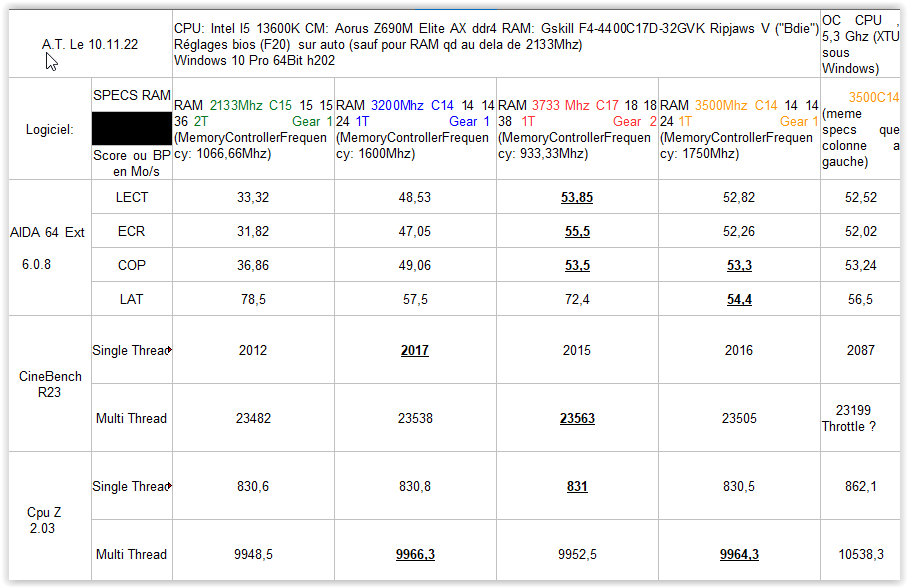Click LECT value 52,82
This screenshot has width=908, height=588.
(x=739, y=197)
